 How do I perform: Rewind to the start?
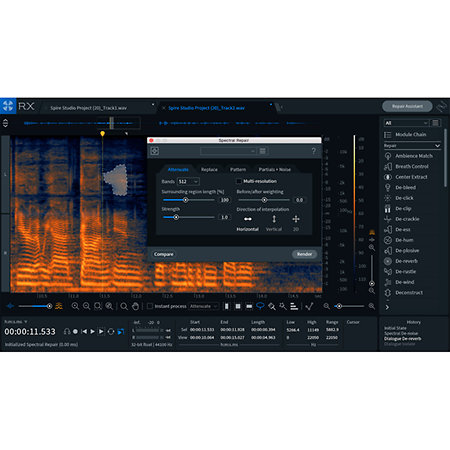84,332
